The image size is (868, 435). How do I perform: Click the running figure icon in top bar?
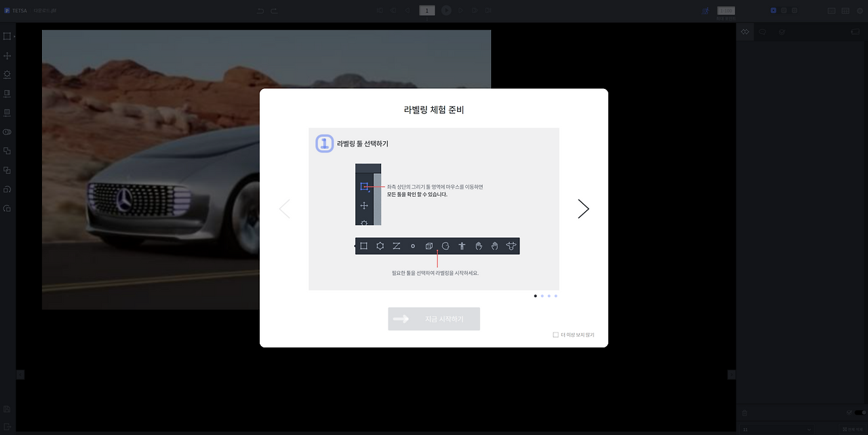point(706,11)
